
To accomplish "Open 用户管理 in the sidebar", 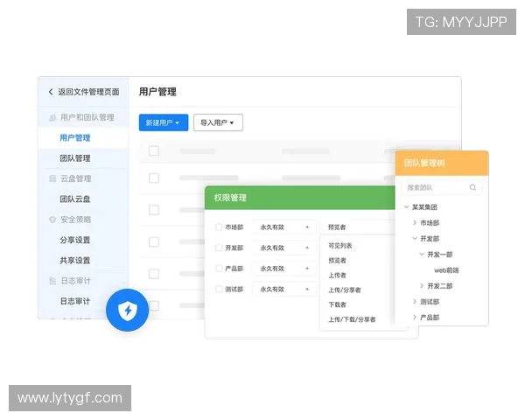I will pos(75,138).
